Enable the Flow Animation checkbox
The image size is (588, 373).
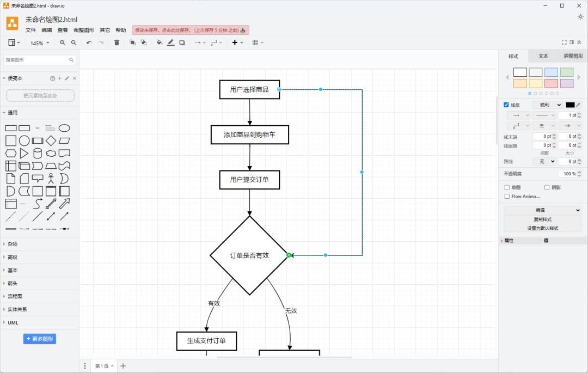coord(507,197)
